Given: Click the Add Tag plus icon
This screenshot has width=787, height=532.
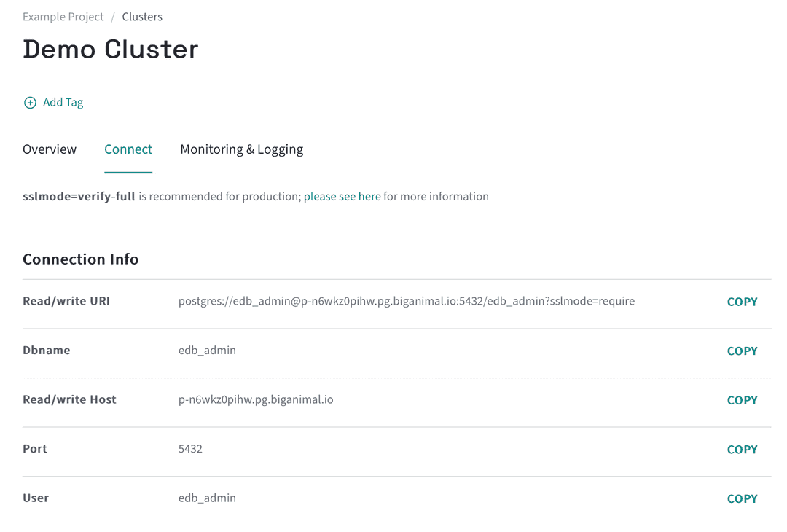Looking at the screenshot, I should (x=30, y=102).
